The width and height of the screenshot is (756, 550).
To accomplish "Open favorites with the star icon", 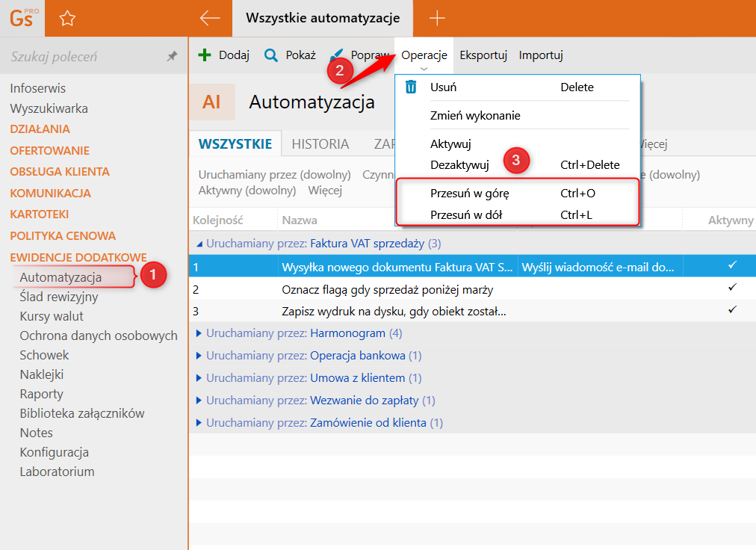I will click(x=67, y=19).
